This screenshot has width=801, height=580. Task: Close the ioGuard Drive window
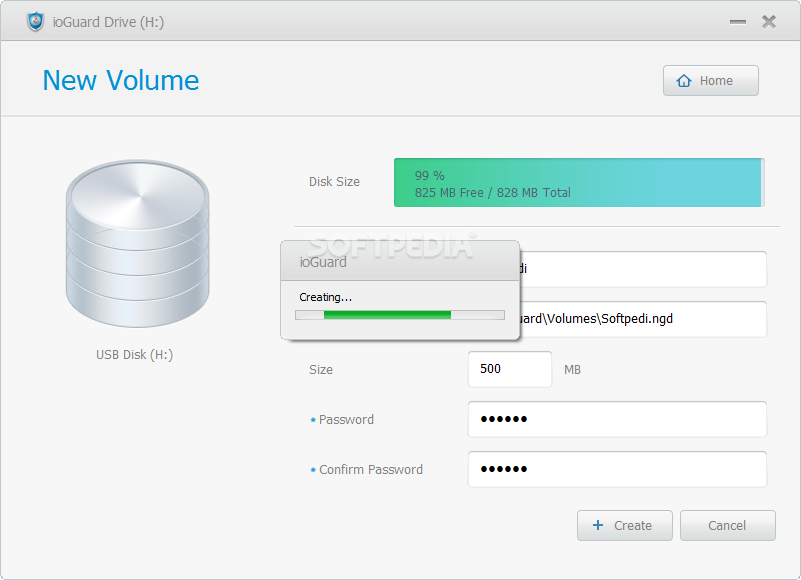pos(769,22)
